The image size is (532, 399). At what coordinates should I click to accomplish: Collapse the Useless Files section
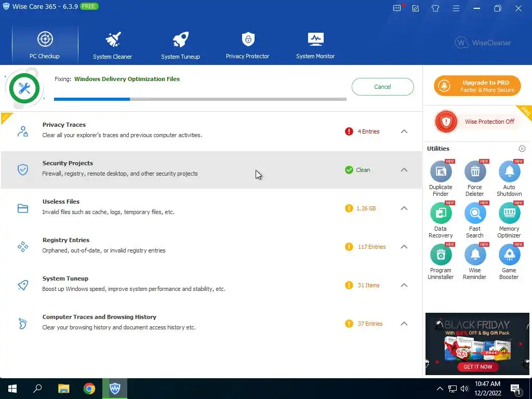pos(404,208)
